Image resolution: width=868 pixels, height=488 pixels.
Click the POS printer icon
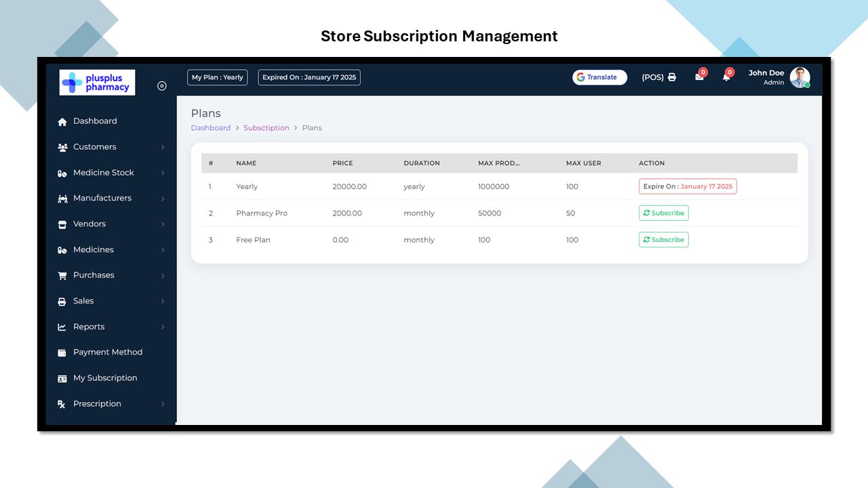click(x=672, y=77)
